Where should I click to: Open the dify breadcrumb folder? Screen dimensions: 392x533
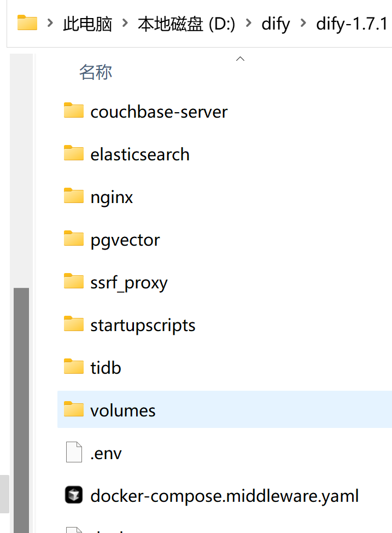coord(276,24)
